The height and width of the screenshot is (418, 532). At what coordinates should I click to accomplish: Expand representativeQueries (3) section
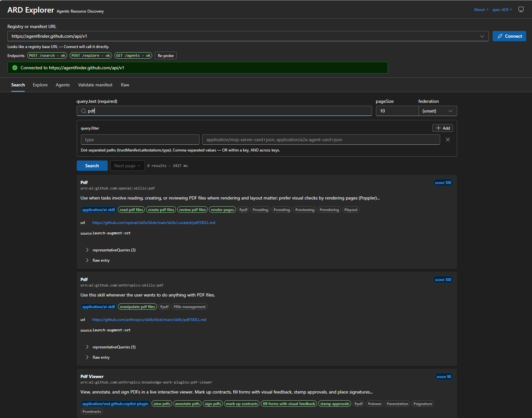111,250
